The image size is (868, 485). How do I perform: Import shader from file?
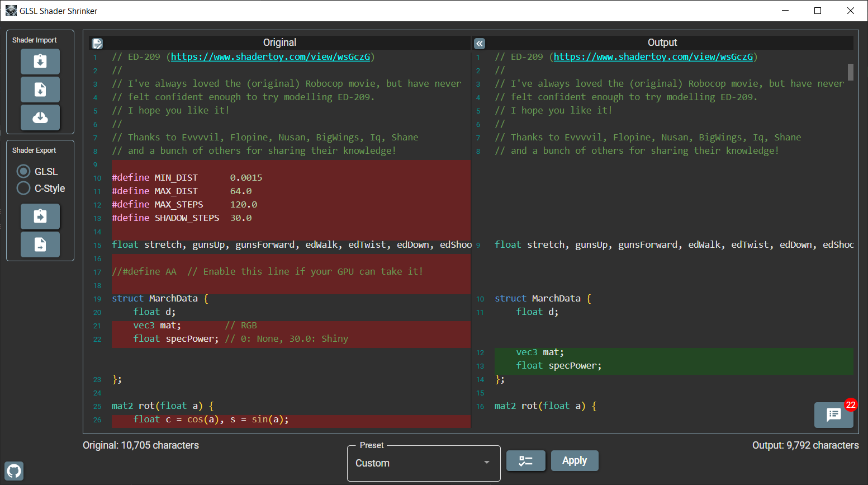pyautogui.click(x=40, y=90)
